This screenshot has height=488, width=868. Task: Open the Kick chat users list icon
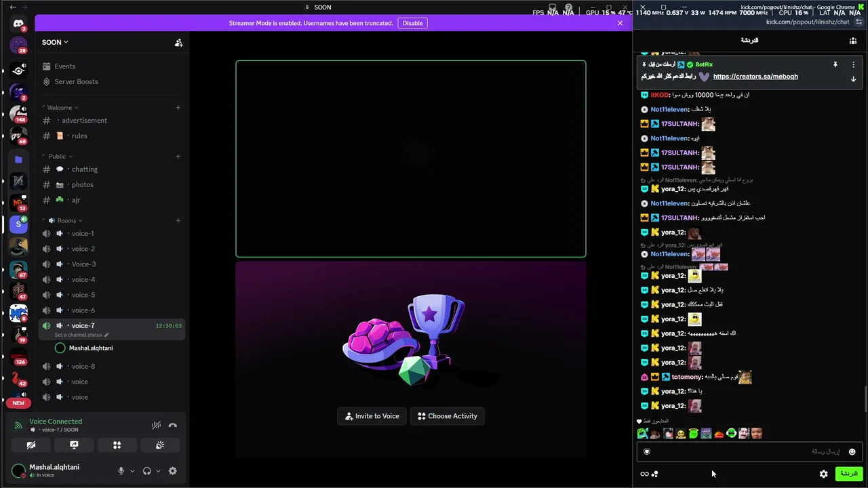point(853,41)
